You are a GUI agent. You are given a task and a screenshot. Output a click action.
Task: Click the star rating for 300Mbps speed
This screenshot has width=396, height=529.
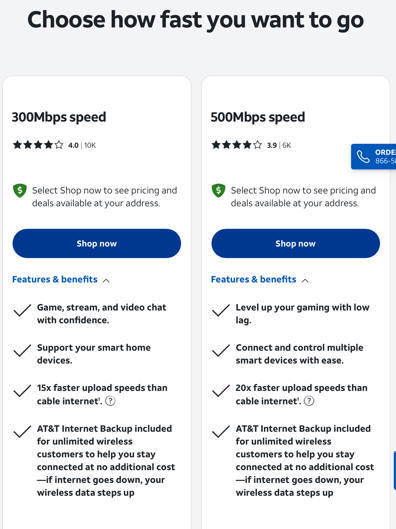click(38, 145)
